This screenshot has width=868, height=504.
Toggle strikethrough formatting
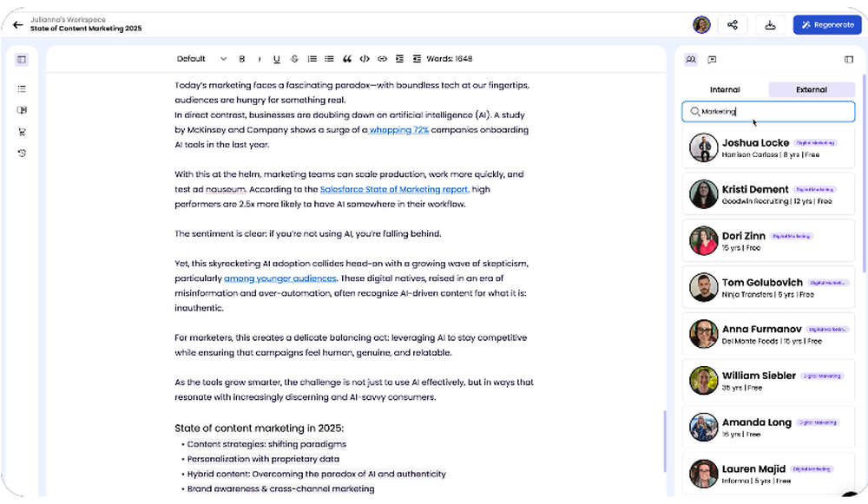click(294, 59)
